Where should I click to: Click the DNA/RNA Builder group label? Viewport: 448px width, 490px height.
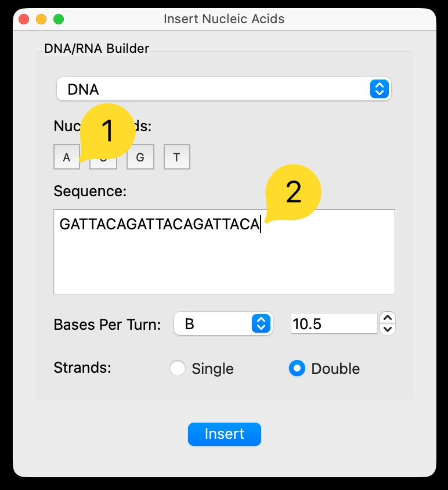(97, 48)
